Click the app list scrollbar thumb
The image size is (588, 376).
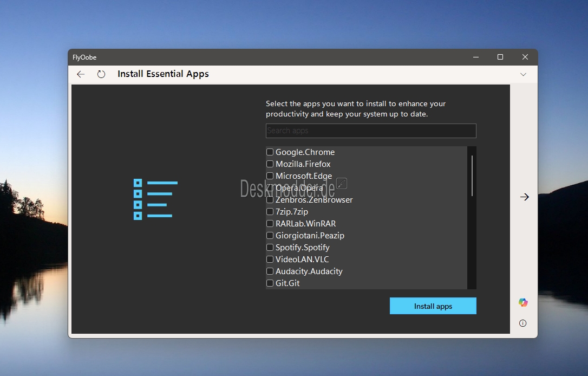pos(472,176)
